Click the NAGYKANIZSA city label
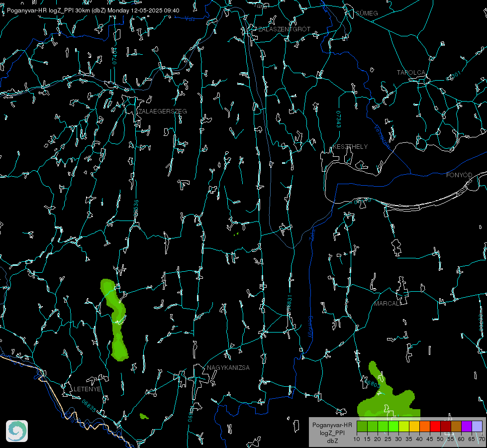Screen dimensions: 487x448 pos(228,368)
